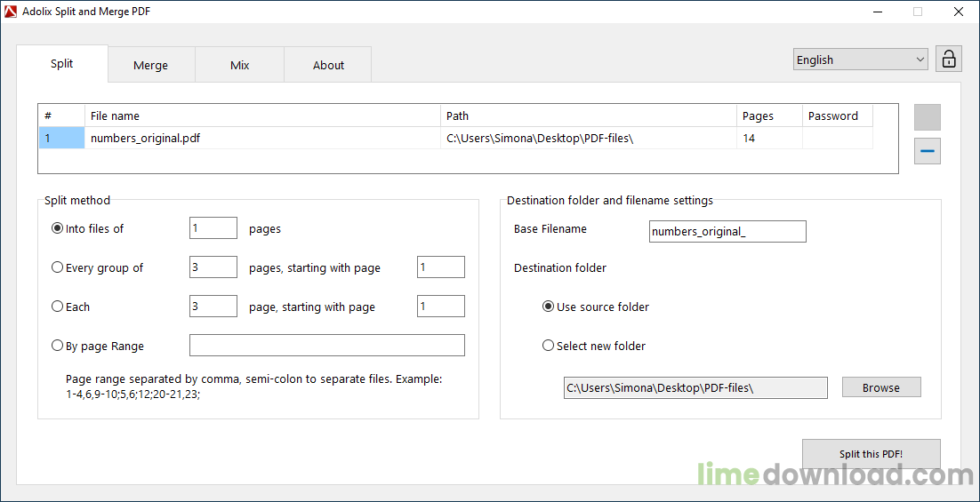
Task: Click the Base Filename input field
Action: coord(727,231)
